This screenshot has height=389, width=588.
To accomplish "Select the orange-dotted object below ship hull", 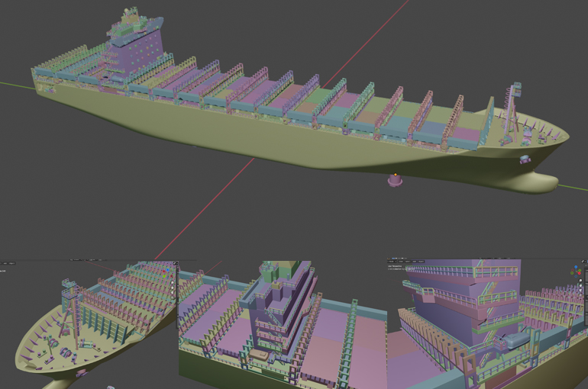I will (x=395, y=180).
